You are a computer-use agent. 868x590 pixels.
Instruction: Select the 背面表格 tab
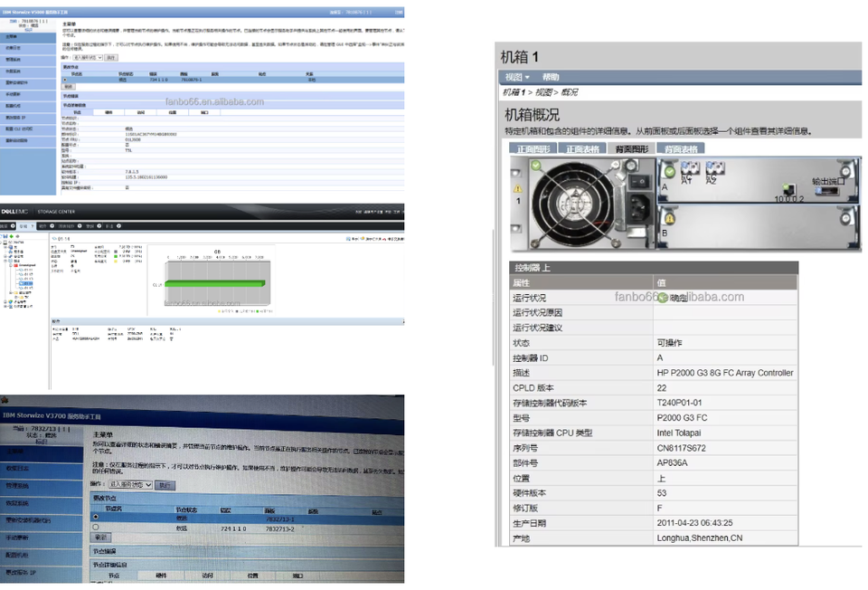tap(681, 149)
